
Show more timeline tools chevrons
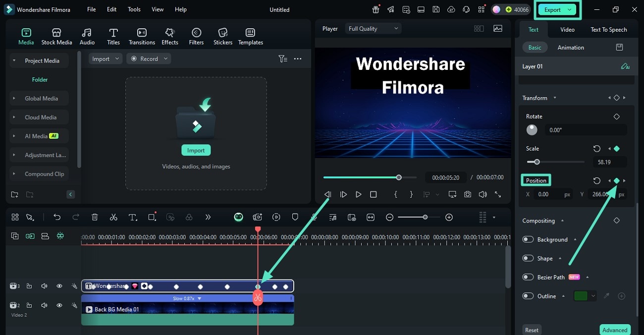pos(208,217)
